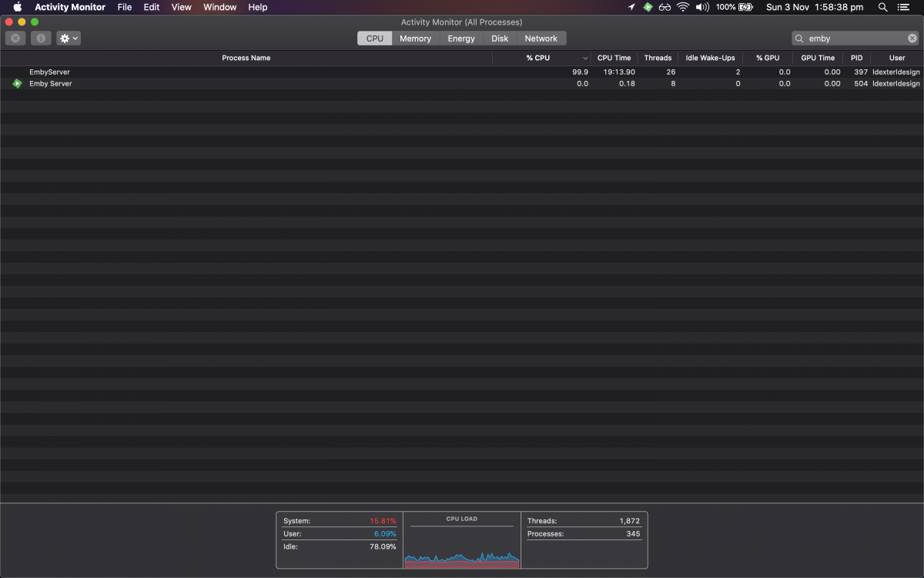Click the glasses icon in the menu bar

(x=665, y=7)
